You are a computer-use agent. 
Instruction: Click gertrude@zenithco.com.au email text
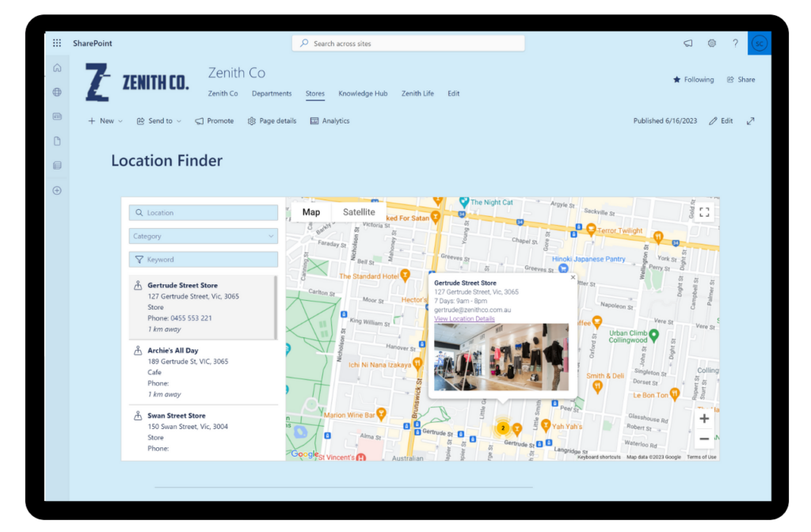coord(472,310)
